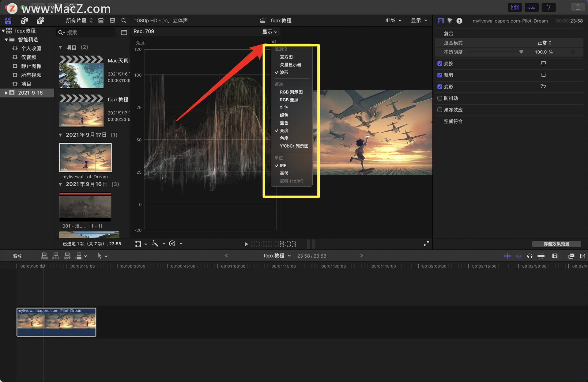588x382 pixels.
Task: Toggle timeline snapping icon
Action: pyautogui.click(x=541, y=256)
